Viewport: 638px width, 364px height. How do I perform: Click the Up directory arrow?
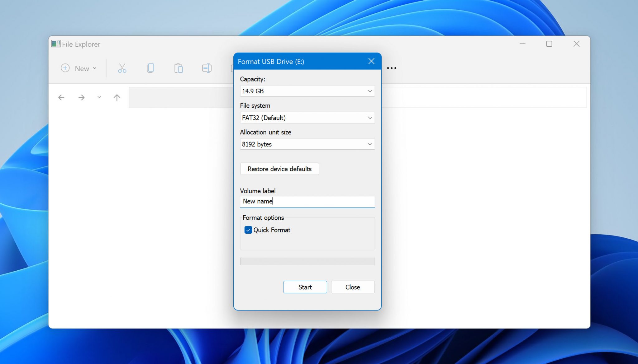pos(117,97)
